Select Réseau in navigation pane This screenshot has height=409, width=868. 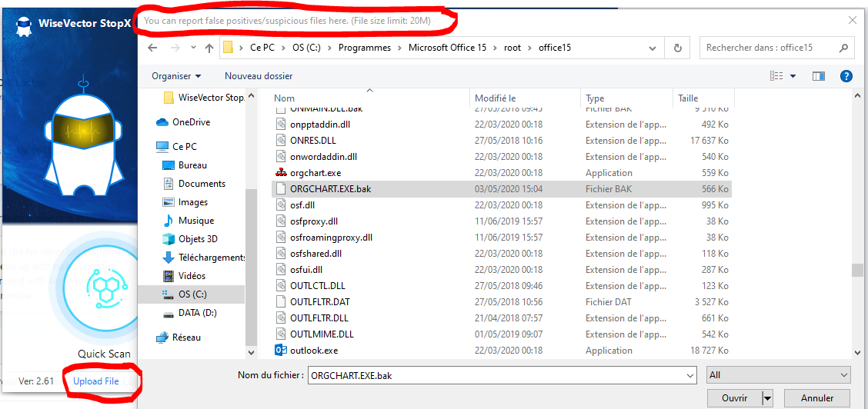(x=179, y=338)
